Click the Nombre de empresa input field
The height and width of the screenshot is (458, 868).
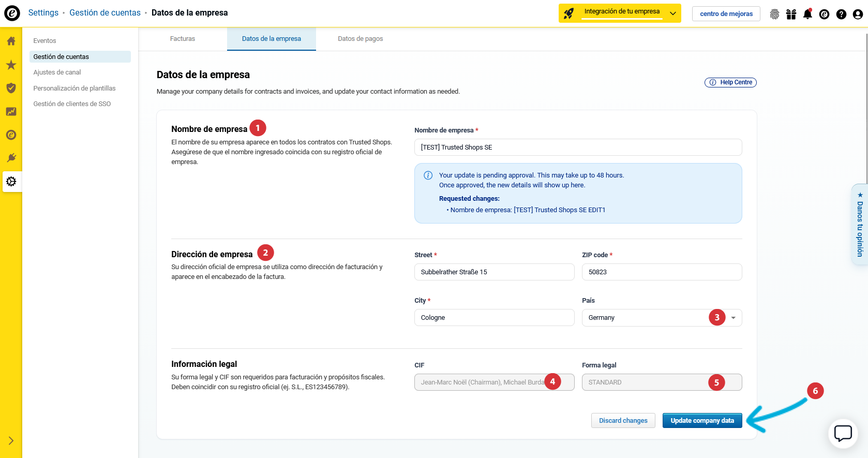click(578, 147)
